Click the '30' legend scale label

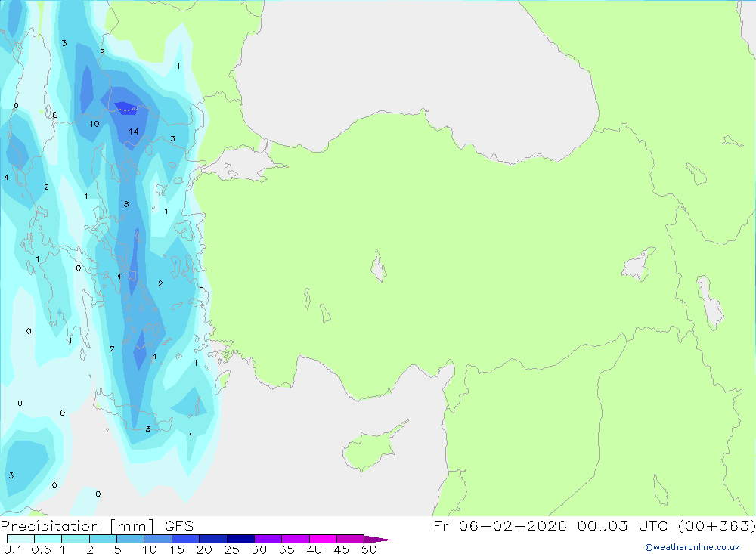pos(259,549)
